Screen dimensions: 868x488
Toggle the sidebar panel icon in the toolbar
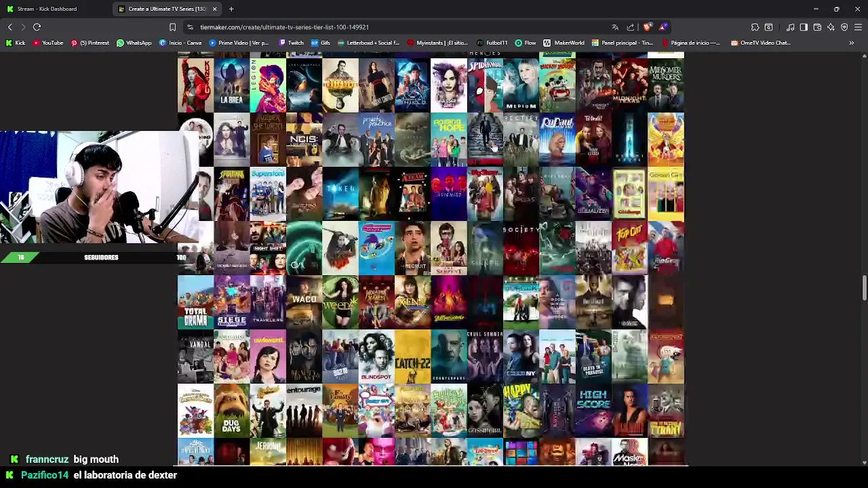point(804,27)
